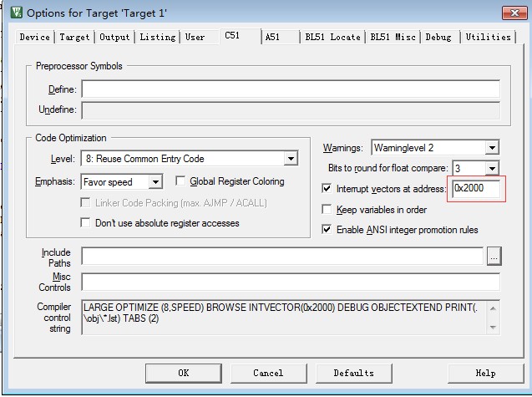Open the Device tab

pos(34,37)
